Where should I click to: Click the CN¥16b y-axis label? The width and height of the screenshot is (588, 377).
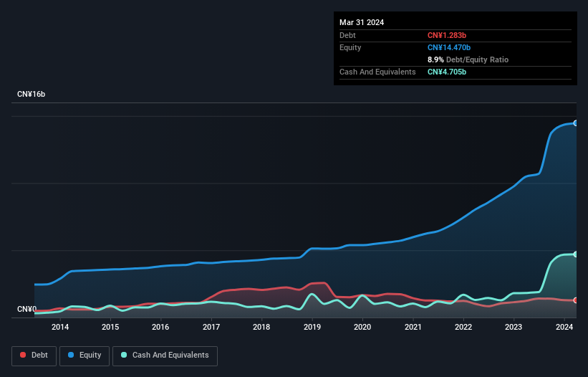click(31, 94)
